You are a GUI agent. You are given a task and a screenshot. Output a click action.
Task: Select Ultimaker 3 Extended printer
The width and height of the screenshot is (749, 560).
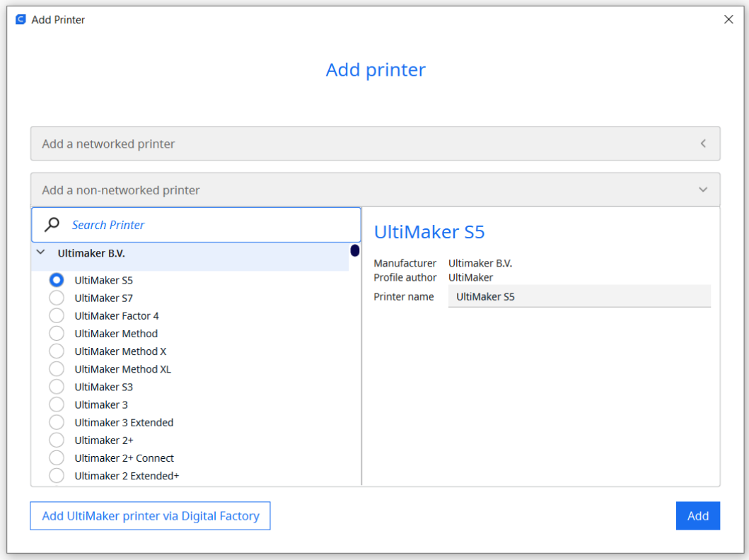[57, 423]
